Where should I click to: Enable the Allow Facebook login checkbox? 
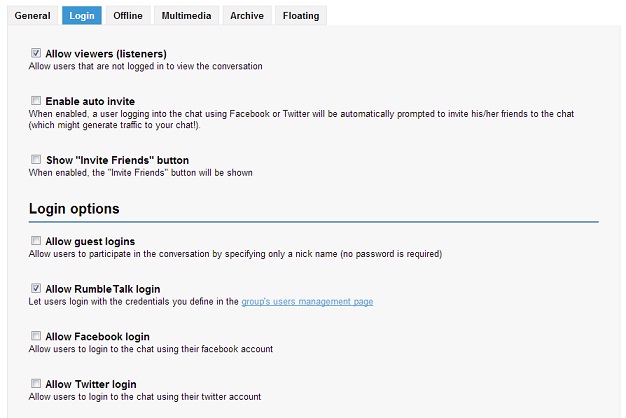click(36, 336)
